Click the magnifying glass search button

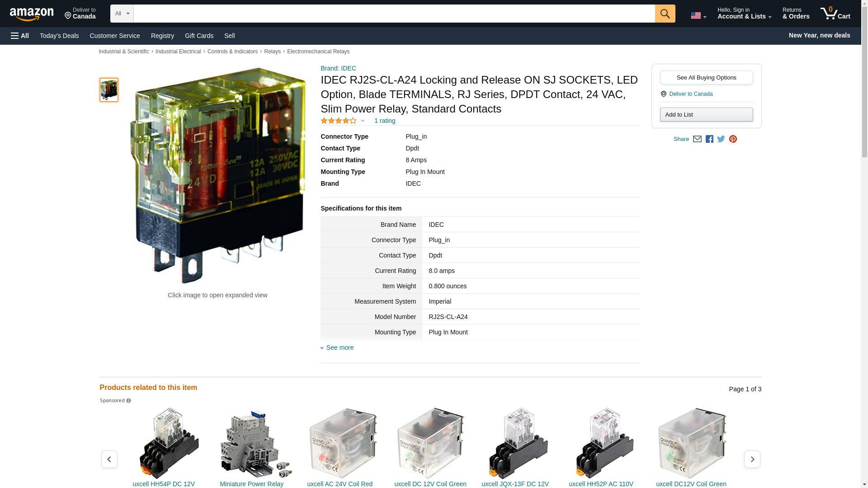click(665, 14)
